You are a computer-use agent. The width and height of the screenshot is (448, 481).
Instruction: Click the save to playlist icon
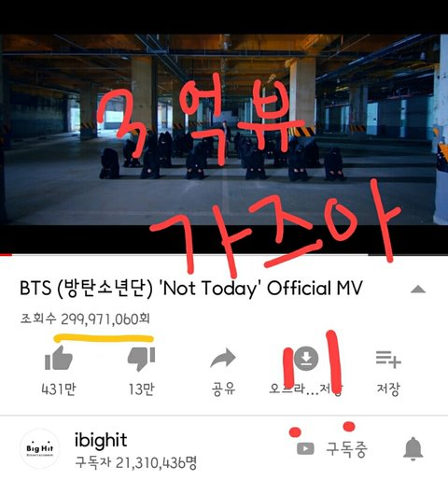point(388,359)
